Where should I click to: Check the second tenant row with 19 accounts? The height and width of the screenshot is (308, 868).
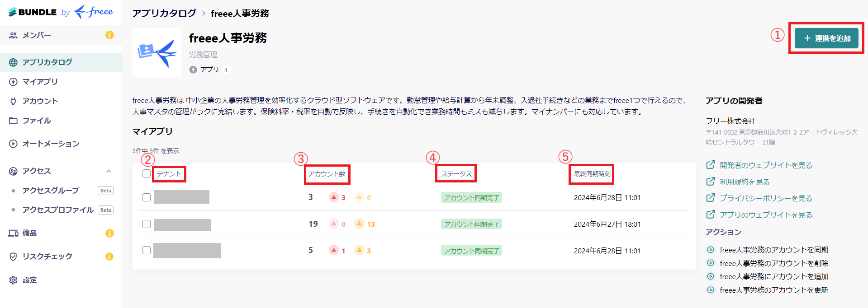point(147,224)
